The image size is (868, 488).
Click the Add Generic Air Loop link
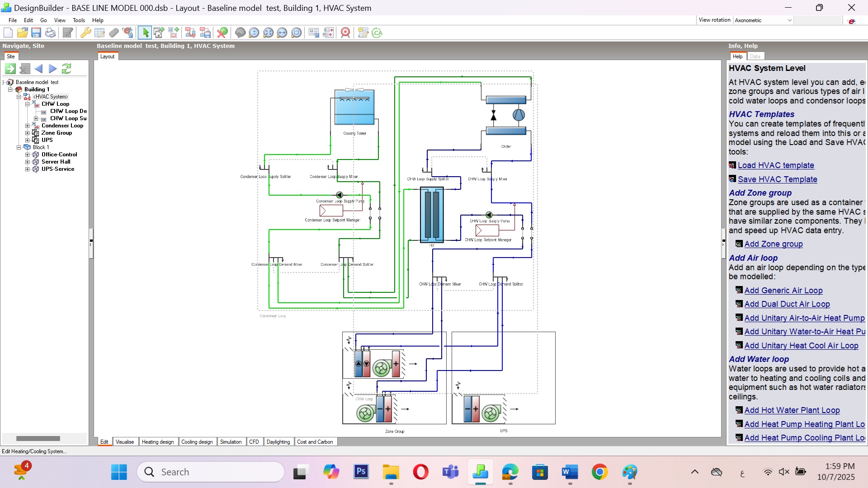tap(783, 291)
